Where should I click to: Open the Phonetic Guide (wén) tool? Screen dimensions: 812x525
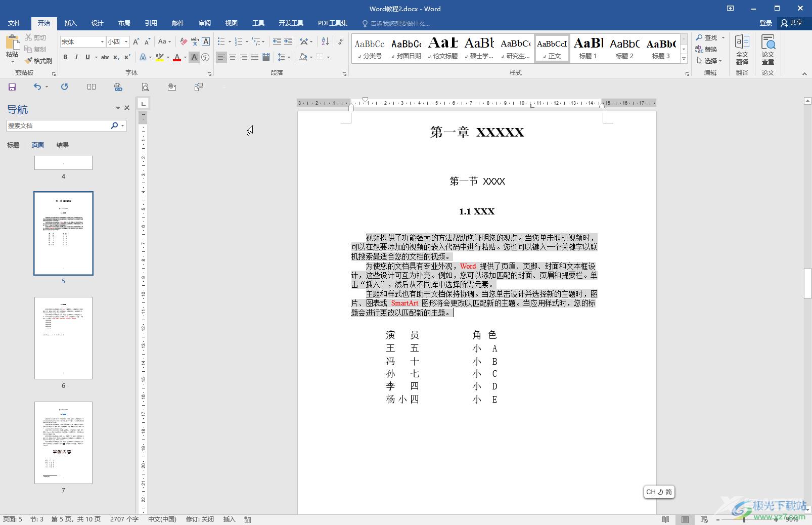pyautogui.click(x=195, y=41)
